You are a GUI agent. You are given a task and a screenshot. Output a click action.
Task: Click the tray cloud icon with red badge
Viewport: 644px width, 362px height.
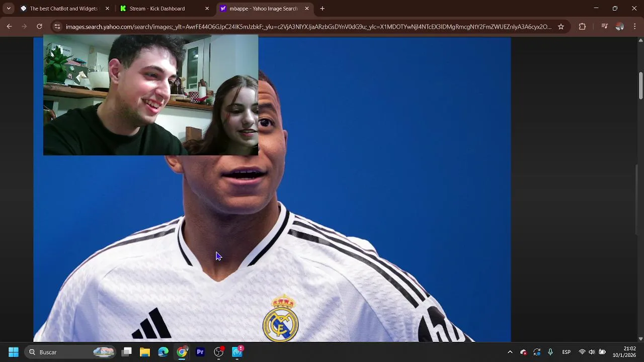523,352
